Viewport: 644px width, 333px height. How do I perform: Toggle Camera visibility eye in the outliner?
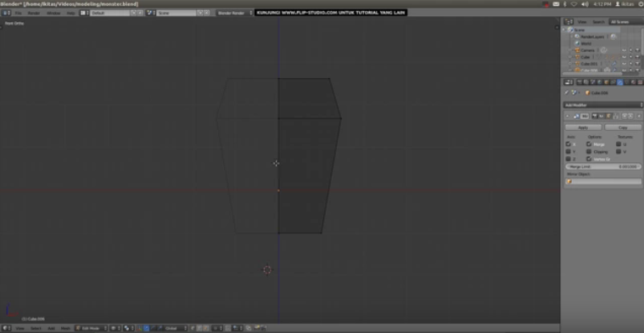(624, 50)
